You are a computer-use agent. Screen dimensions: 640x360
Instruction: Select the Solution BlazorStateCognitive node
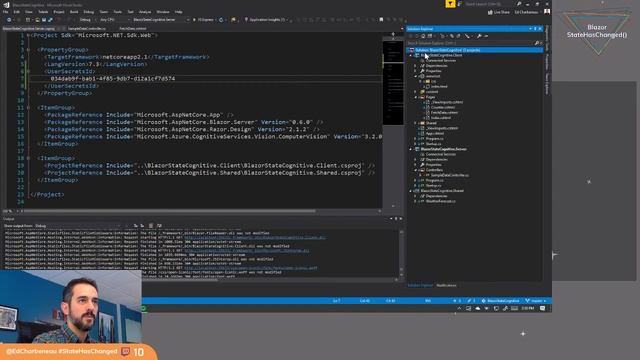[475, 50]
